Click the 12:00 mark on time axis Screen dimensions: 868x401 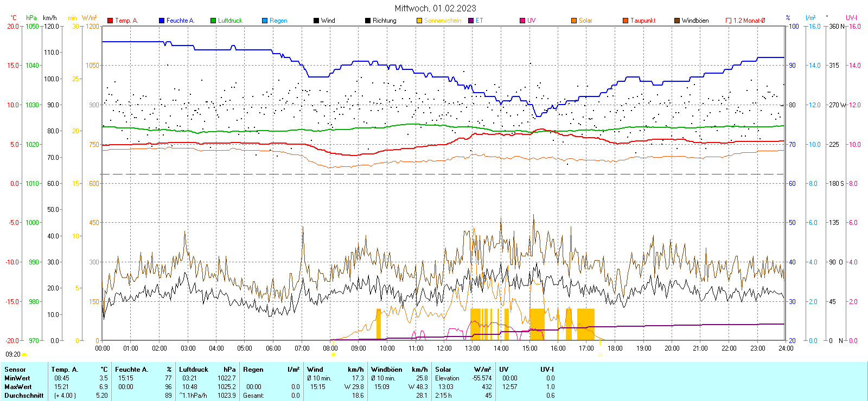click(444, 348)
